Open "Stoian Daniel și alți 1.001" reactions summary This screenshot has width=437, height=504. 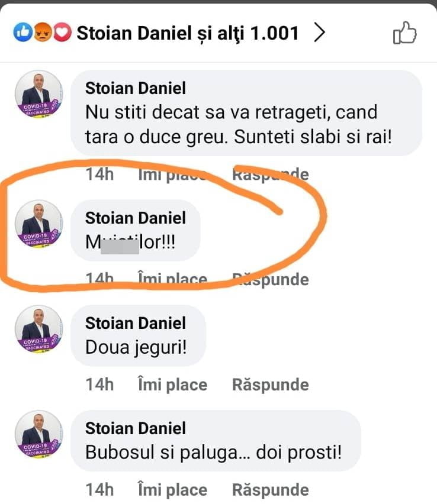(x=188, y=34)
